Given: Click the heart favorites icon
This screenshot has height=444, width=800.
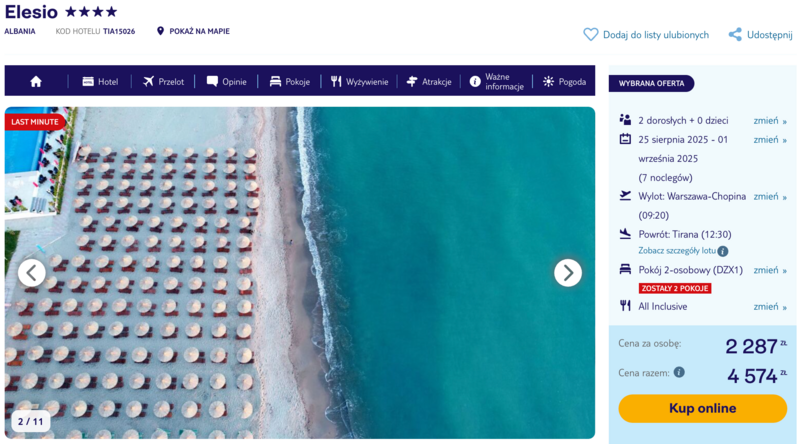Looking at the screenshot, I should click(590, 35).
